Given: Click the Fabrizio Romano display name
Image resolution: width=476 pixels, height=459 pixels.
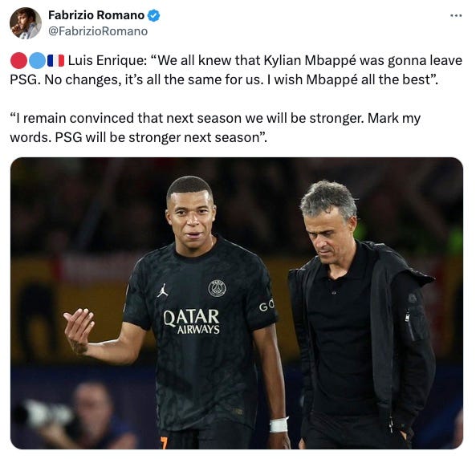Looking at the screenshot, I should click(96, 15).
